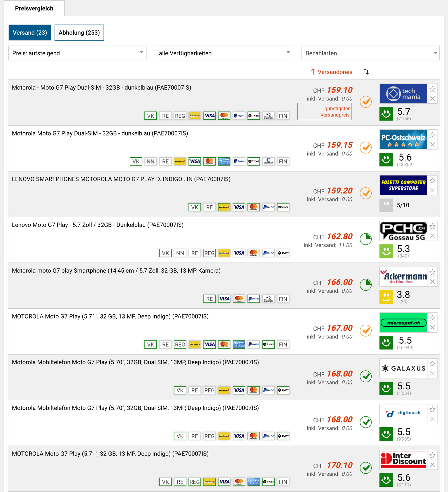
Task: Sort by Versandpreis
Action: (332, 72)
